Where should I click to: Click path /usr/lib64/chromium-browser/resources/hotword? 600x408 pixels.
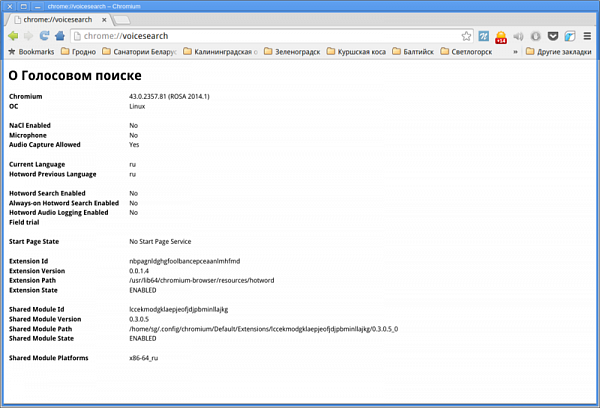[x=202, y=281]
